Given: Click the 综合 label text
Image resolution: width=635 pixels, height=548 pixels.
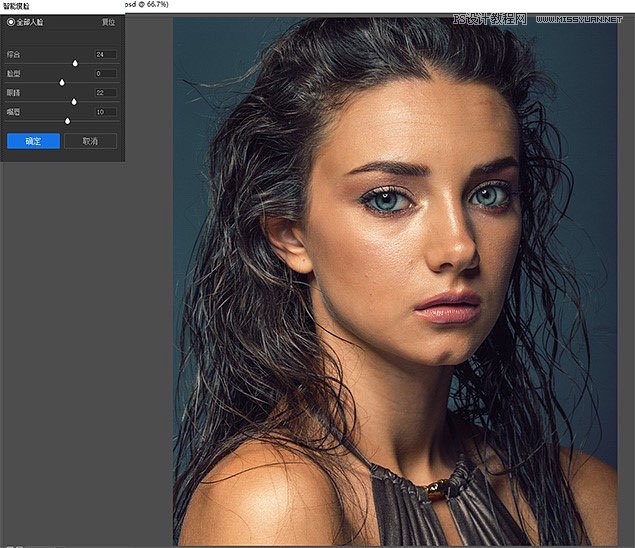Looking at the screenshot, I should pos(12,54).
